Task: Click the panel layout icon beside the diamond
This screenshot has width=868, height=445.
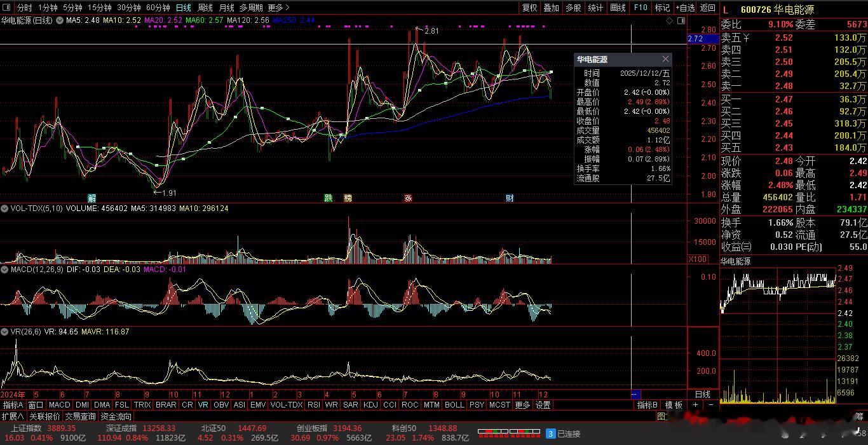Action: (x=681, y=20)
